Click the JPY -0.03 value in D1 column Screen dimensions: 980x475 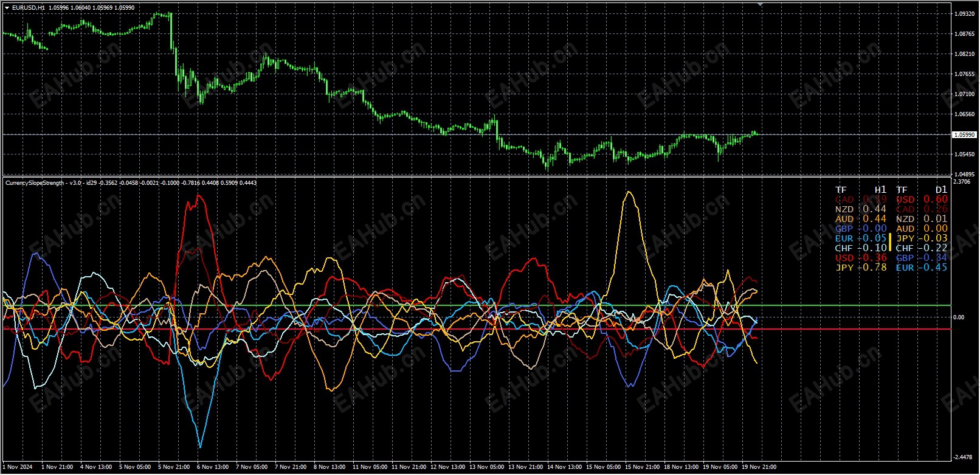pos(922,238)
